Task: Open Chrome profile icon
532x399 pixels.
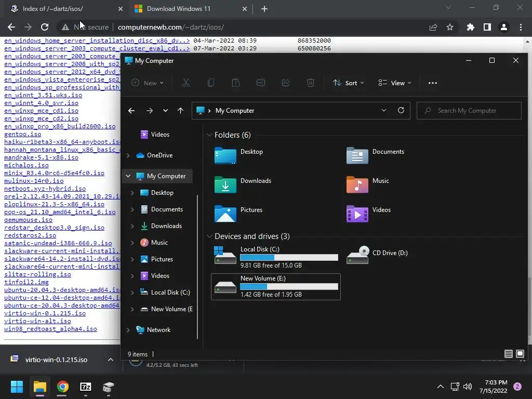Action: pyautogui.click(x=504, y=27)
